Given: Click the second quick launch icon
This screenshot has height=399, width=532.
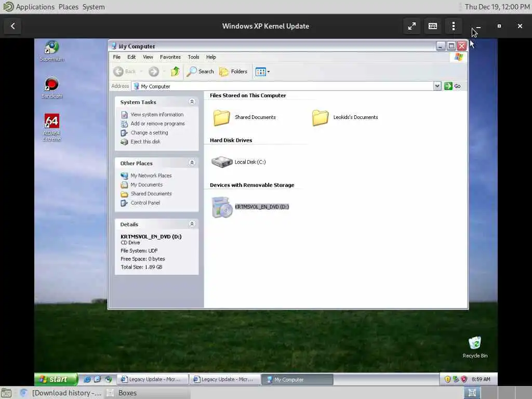Looking at the screenshot, I should [x=98, y=379].
